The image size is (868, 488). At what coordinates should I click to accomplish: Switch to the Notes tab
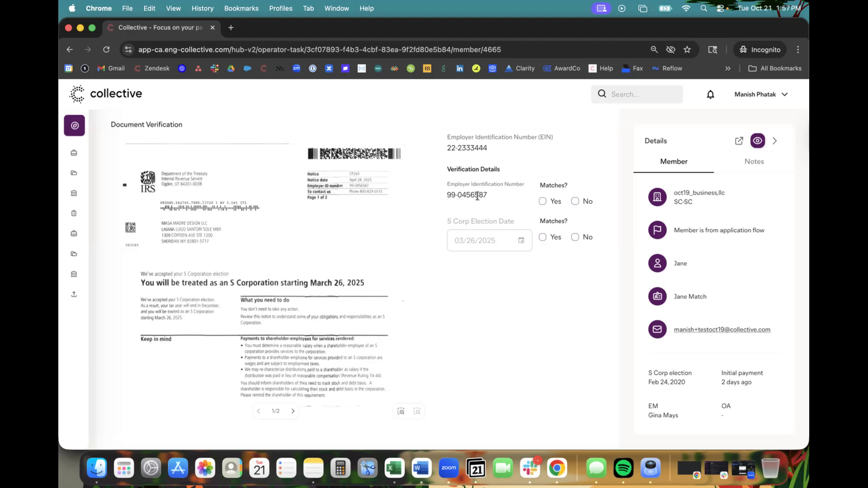(x=754, y=161)
